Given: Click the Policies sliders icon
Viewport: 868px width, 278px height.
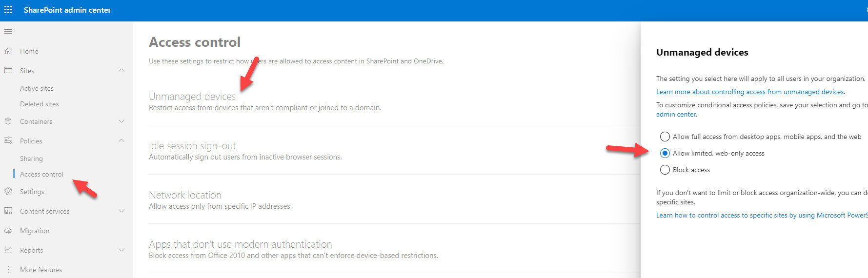Looking at the screenshot, I should [x=8, y=140].
